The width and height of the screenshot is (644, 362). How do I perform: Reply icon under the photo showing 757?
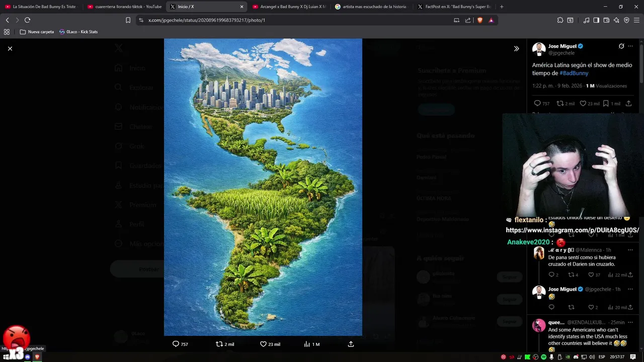click(x=176, y=344)
